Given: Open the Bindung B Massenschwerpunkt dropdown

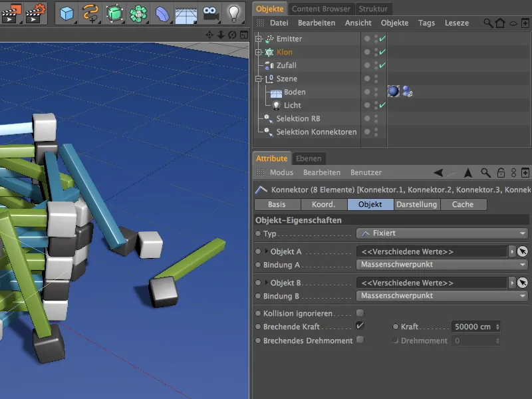Looking at the screenshot, I should [442, 295].
